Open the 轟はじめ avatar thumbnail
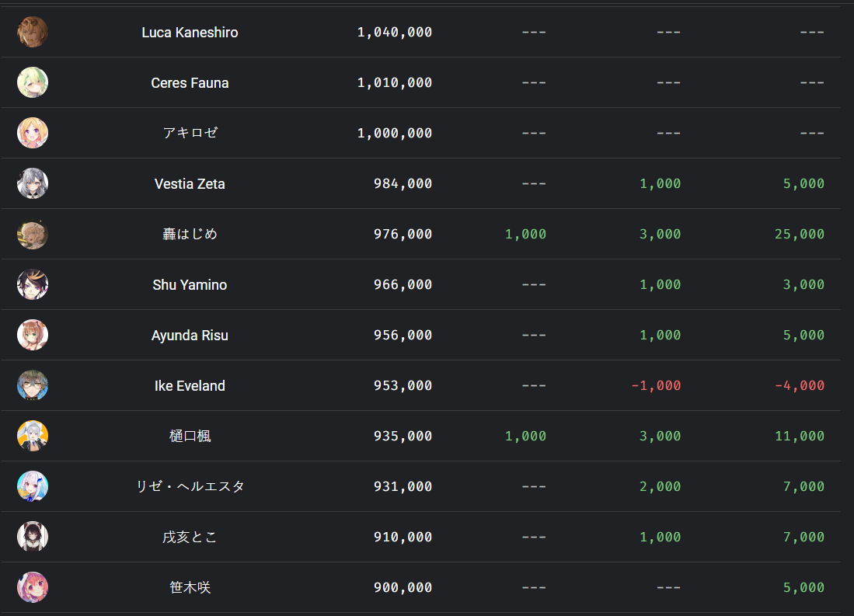854x616 pixels. [33, 234]
